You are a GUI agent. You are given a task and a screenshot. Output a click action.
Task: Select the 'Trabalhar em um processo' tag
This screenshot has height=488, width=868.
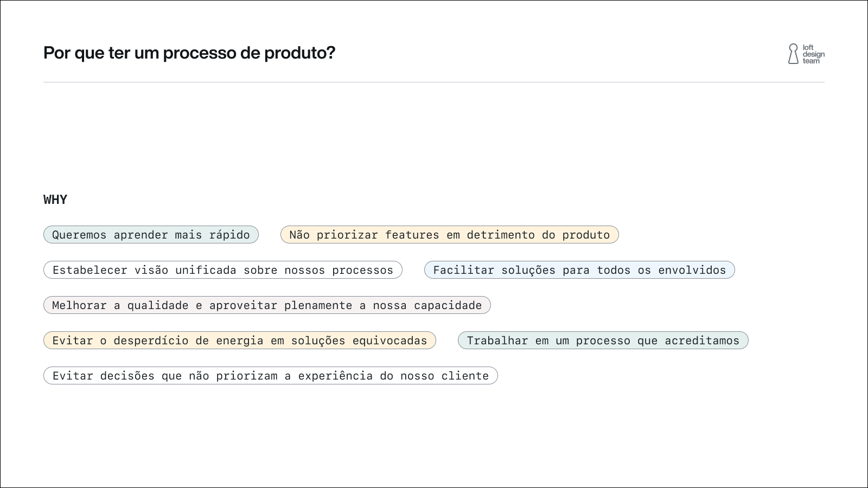coord(603,341)
